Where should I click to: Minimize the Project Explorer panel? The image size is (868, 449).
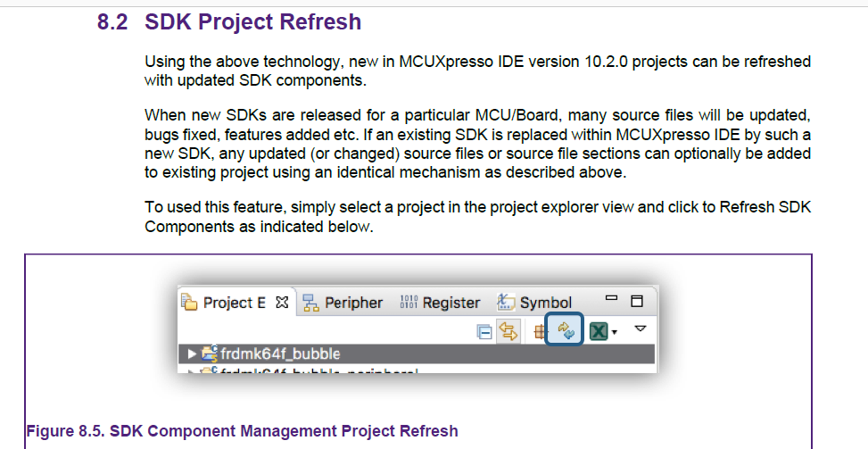pos(611,299)
